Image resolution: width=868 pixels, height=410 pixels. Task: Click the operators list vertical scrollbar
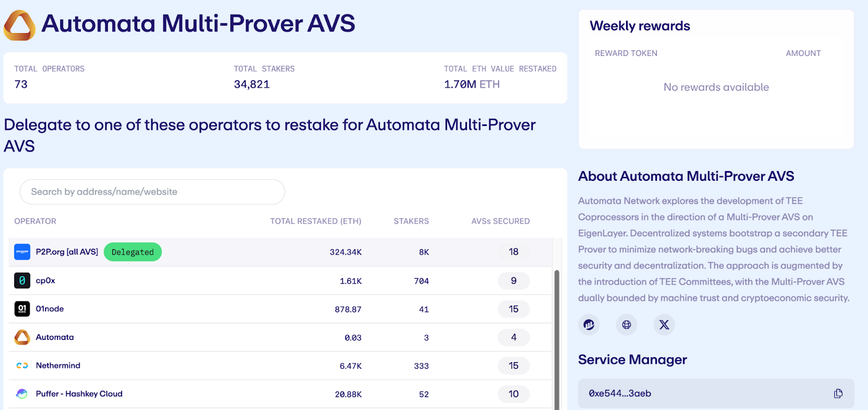point(557,339)
